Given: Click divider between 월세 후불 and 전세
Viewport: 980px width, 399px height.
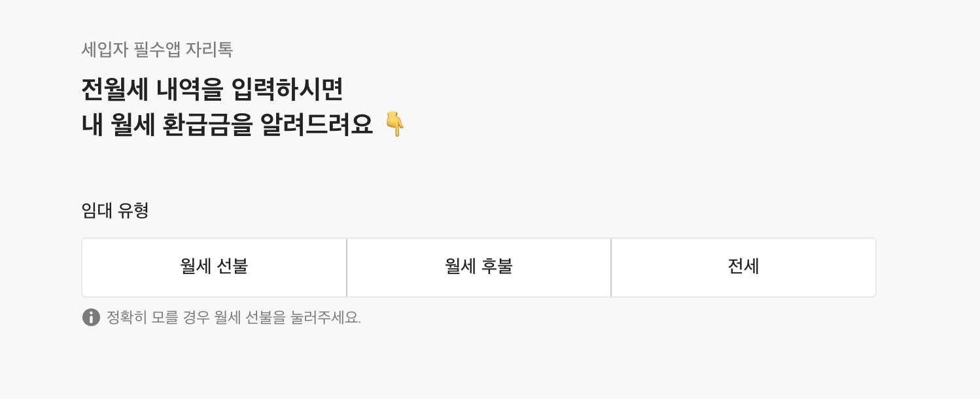Looking at the screenshot, I should [x=611, y=268].
